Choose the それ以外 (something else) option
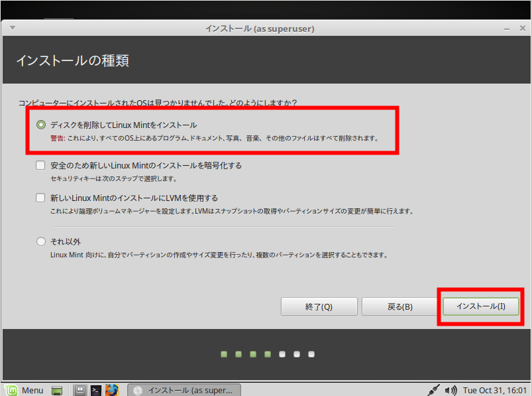The width and height of the screenshot is (532, 396). click(x=40, y=241)
